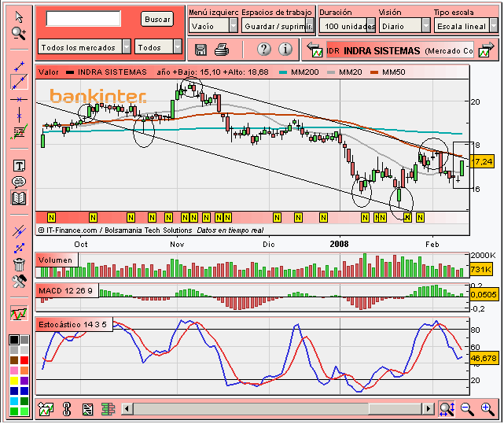Click the Valor label in chart header
The width and height of the screenshot is (504, 424).
(48, 72)
